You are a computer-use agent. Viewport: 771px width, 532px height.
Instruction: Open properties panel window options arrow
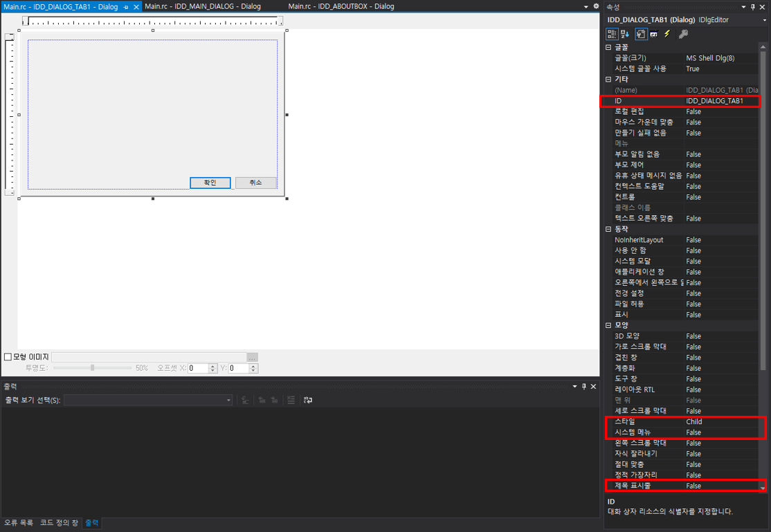(743, 7)
